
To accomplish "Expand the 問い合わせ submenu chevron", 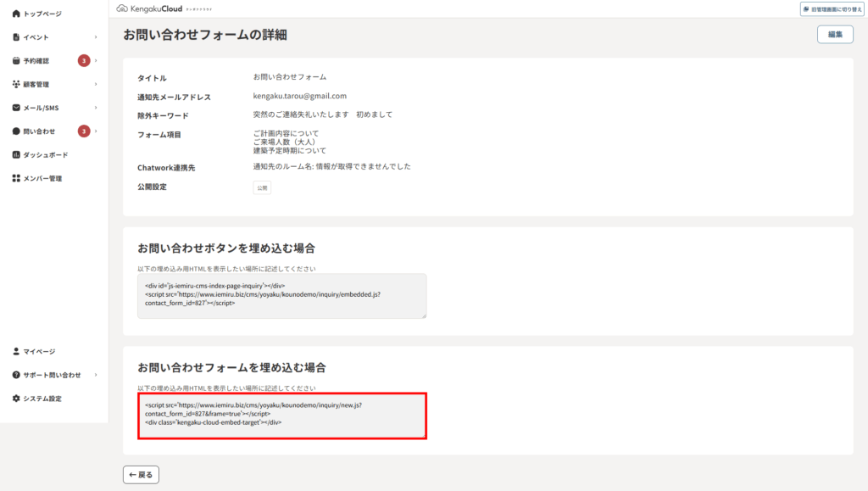I will tap(96, 131).
